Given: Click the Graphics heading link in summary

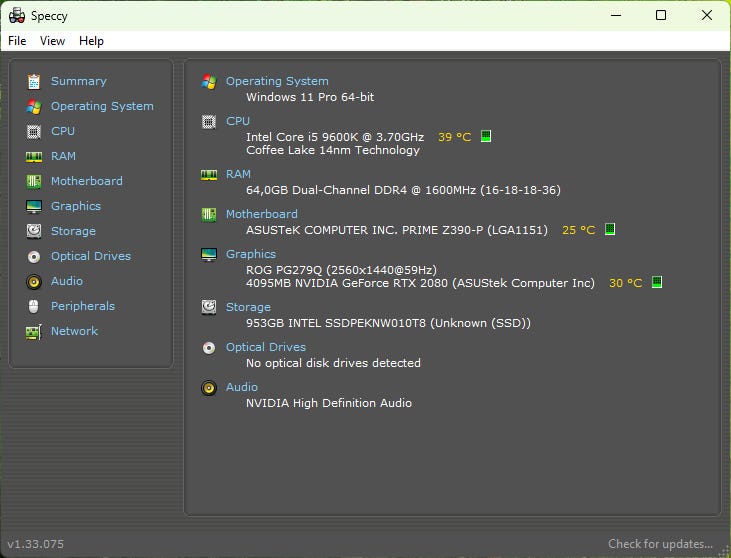Looking at the screenshot, I should pyautogui.click(x=251, y=254).
